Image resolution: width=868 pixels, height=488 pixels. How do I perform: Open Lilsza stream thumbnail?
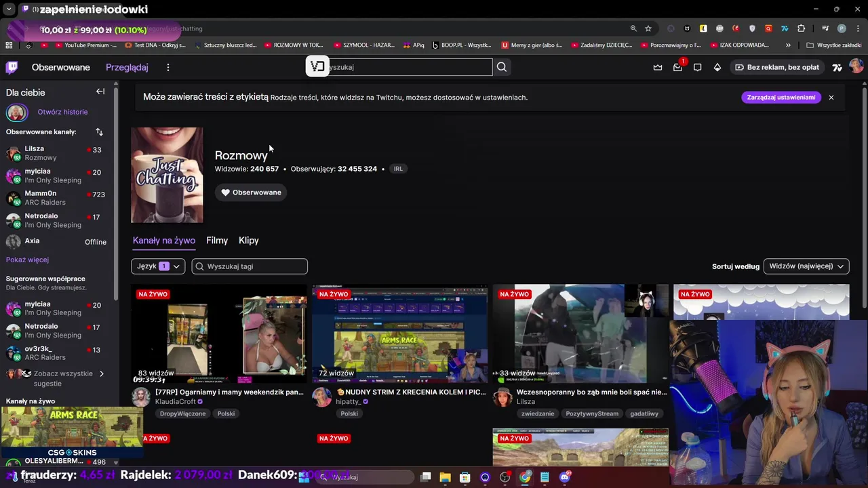pyautogui.click(x=580, y=334)
